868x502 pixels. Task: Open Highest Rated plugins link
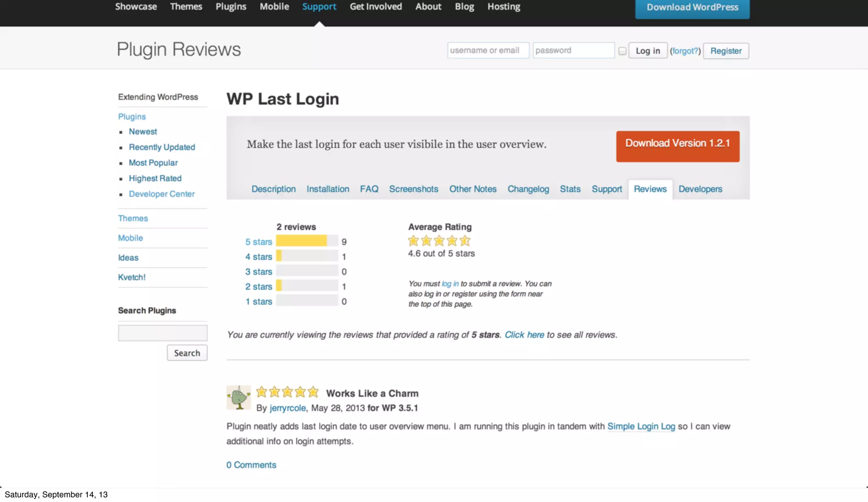click(x=155, y=178)
